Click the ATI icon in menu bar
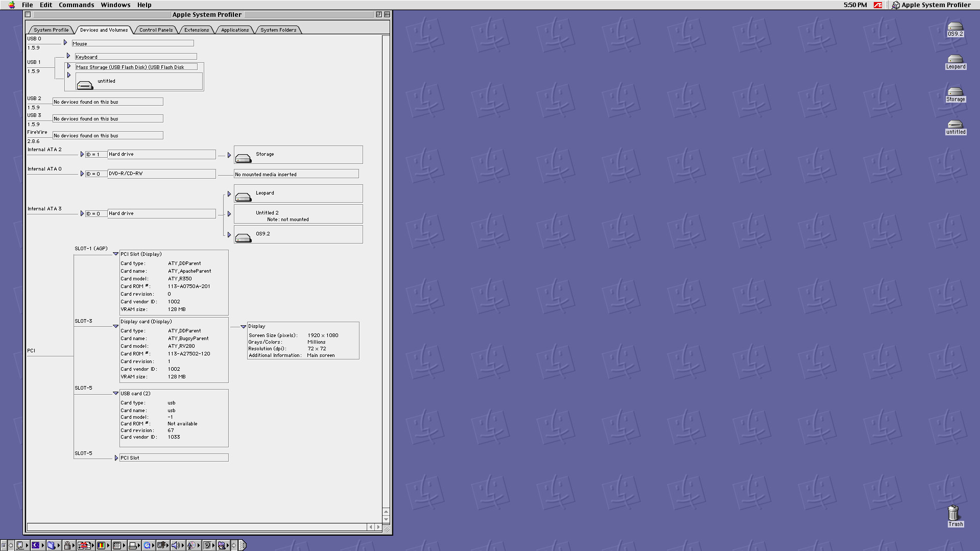Viewport: 980px width, 551px height. (878, 5)
